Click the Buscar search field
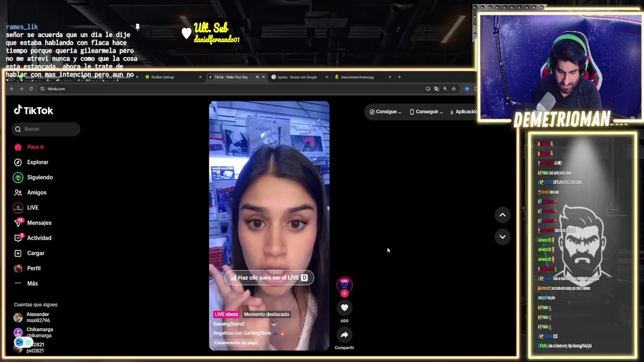 [46, 129]
